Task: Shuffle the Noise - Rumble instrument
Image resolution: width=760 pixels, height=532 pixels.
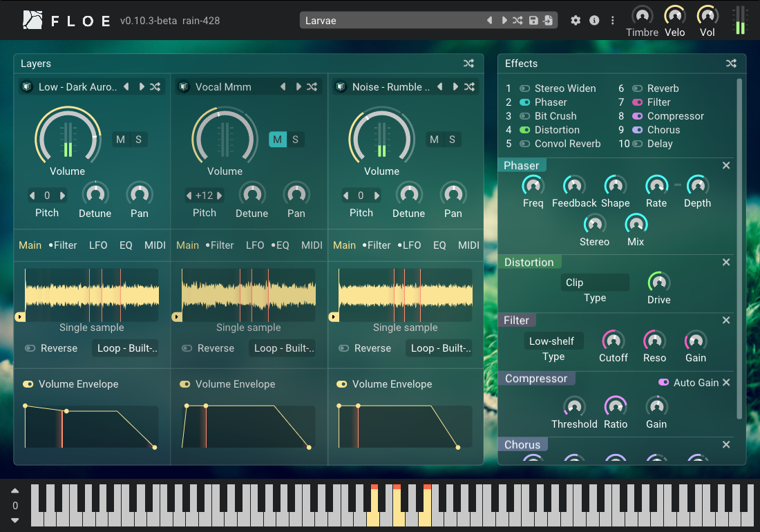Action: (469, 87)
